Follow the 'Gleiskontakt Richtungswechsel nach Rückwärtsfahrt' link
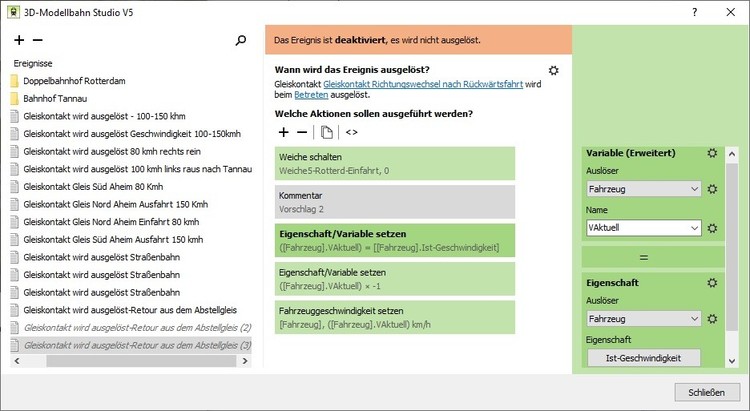750x411 pixels. pos(419,84)
